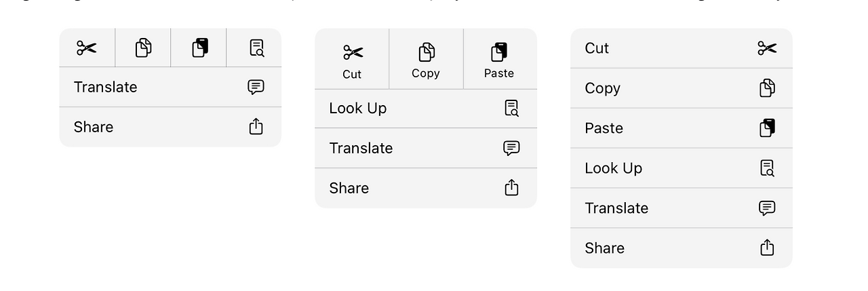Pick Translate in the six-row list menu
Viewport: 868px width, 291px height.
point(616,208)
